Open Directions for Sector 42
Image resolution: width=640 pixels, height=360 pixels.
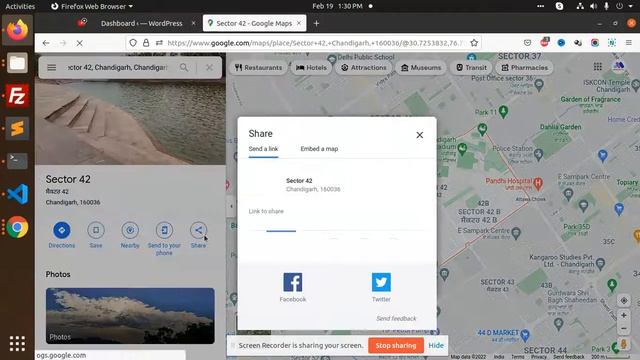(62, 230)
